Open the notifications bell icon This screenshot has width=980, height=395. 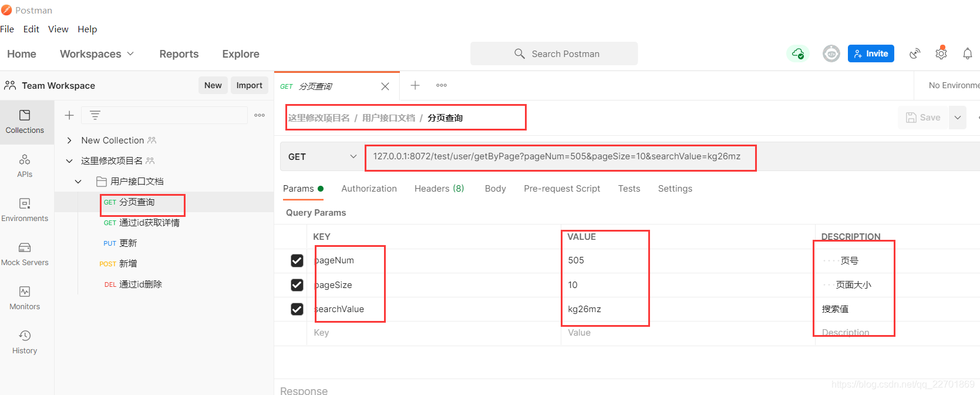click(968, 53)
